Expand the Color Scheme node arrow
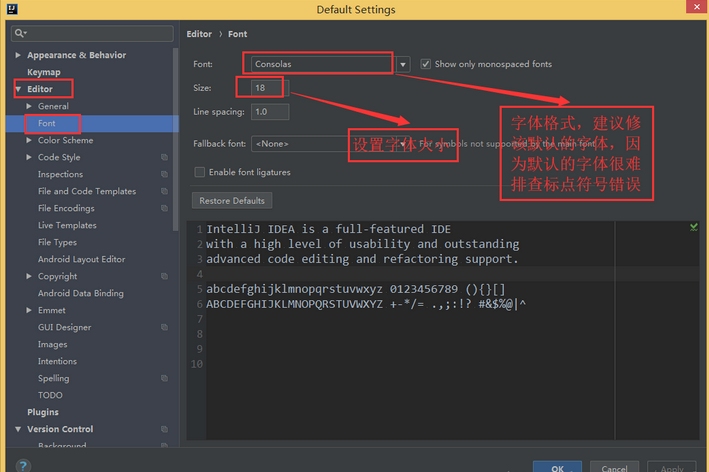 [29, 140]
